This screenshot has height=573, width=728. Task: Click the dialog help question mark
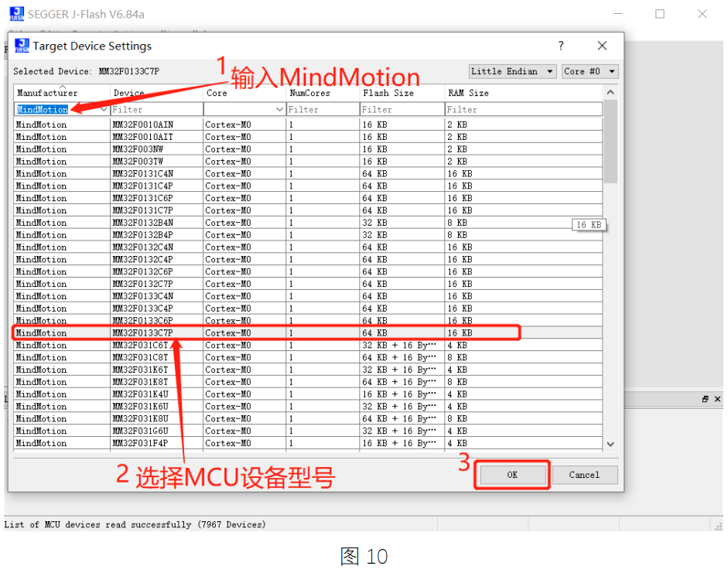point(561,46)
